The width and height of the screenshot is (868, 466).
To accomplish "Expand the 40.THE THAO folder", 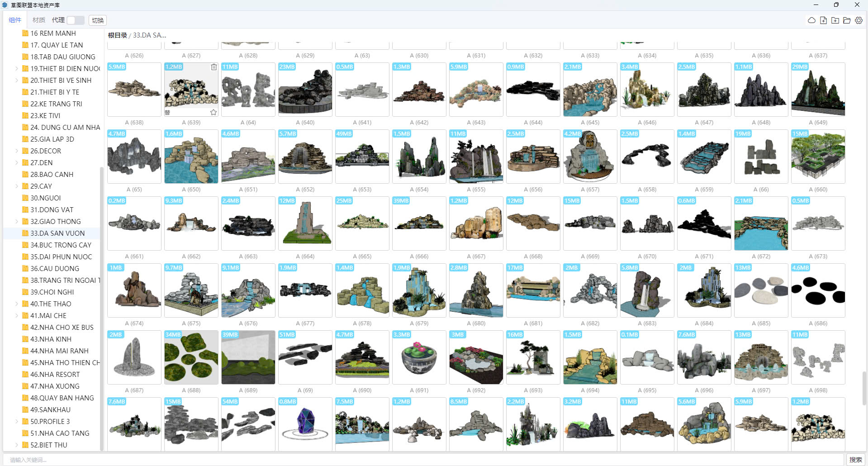I will point(17,304).
